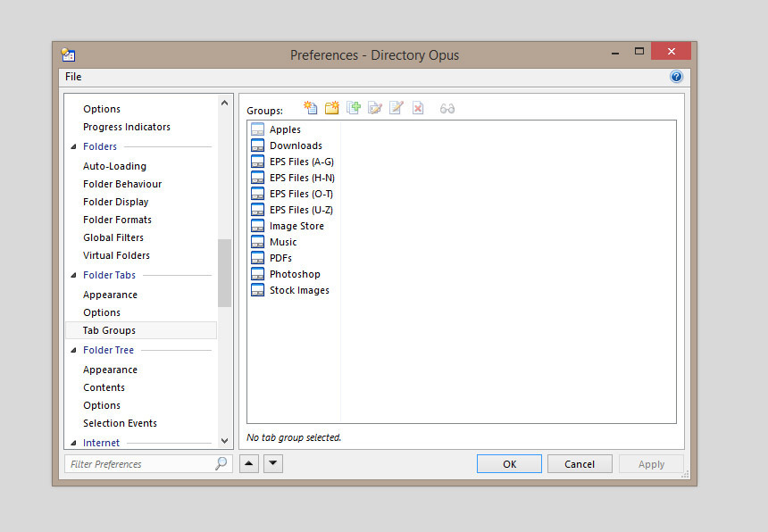The image size is (768, 532).
Task: Open the Folder Display page
Action: pyautogui.click(x=115, y=202)
